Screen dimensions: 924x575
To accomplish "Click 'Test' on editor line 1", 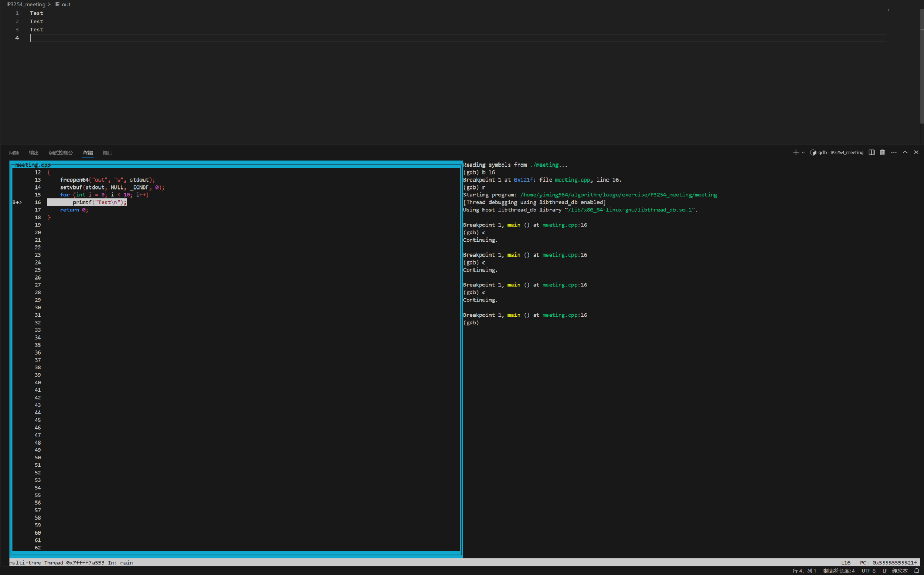I will pyautogui.click(x=37, y=13).
